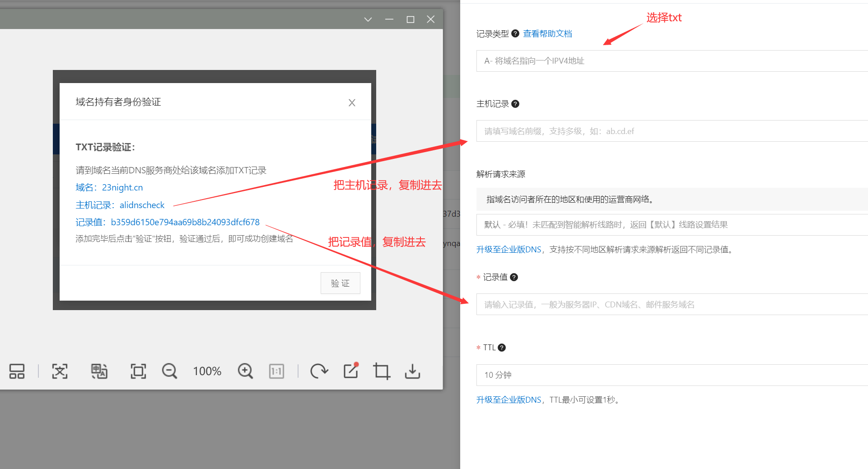Image resolution: width=868 pixels, height=469 pixels.
Task: Focus the 记录值 input field
Action: [672, 304]
